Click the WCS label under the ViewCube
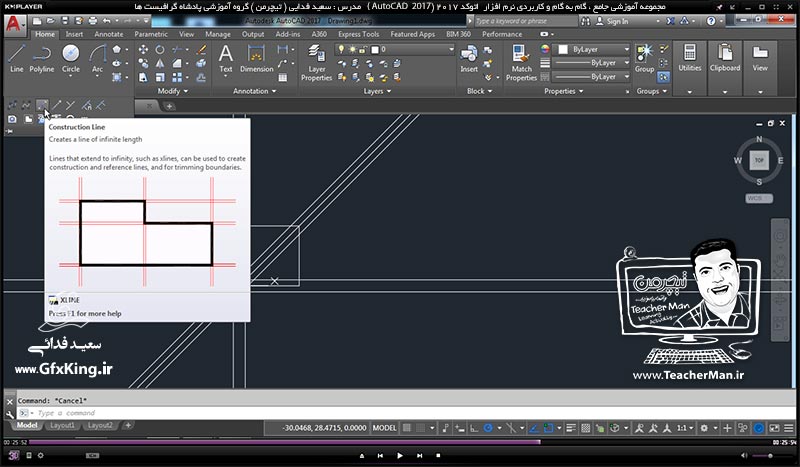The width and height of the screenshot is (800, 467). click(759, 198)
